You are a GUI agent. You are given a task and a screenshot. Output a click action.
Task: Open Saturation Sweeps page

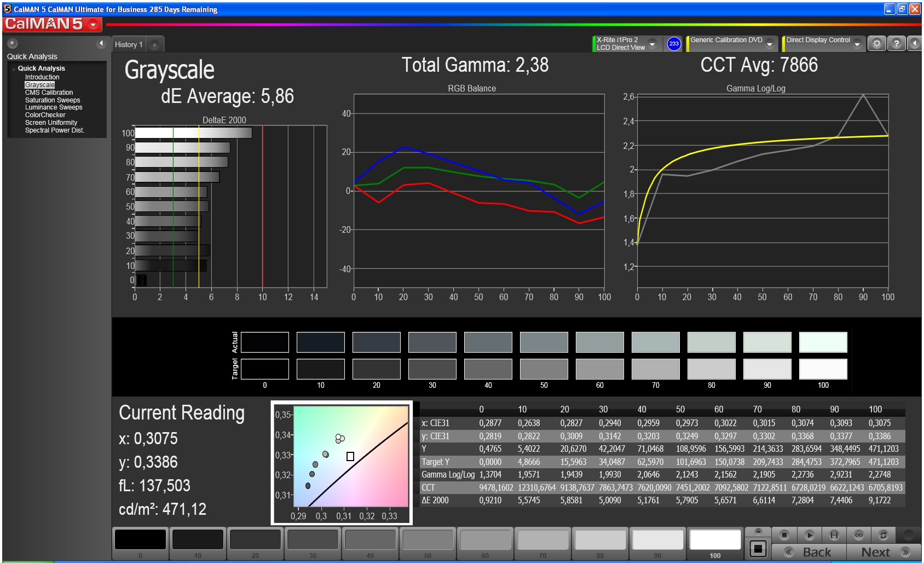click(53, 100)
